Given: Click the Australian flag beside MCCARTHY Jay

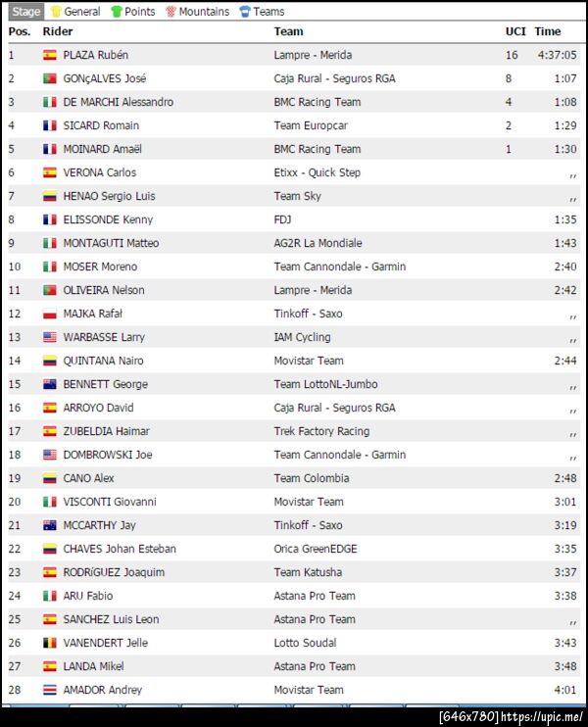Looking at the screenshot, I should point(50,525).
